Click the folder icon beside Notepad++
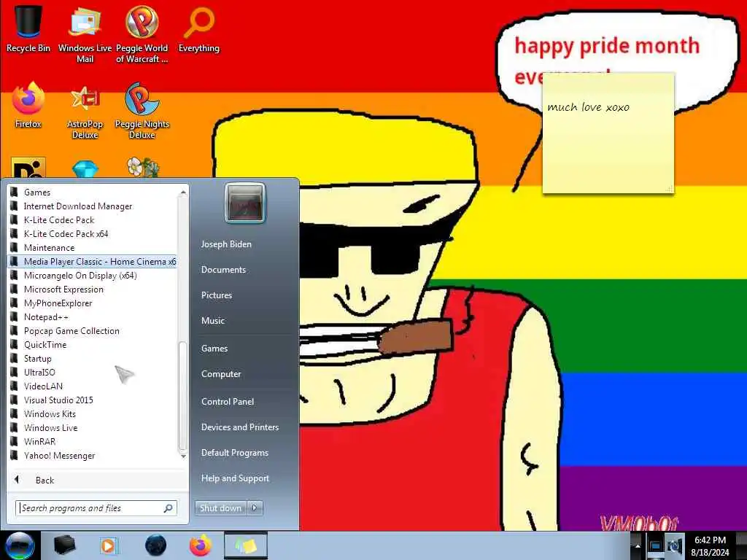Viewport: 747px width, 560px height. click(x=15, y=316)
